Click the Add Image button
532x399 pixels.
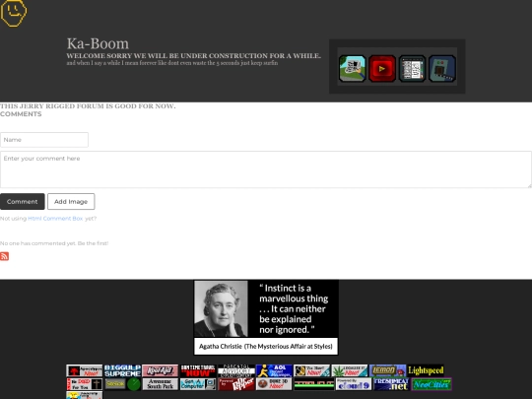[71, 202]
